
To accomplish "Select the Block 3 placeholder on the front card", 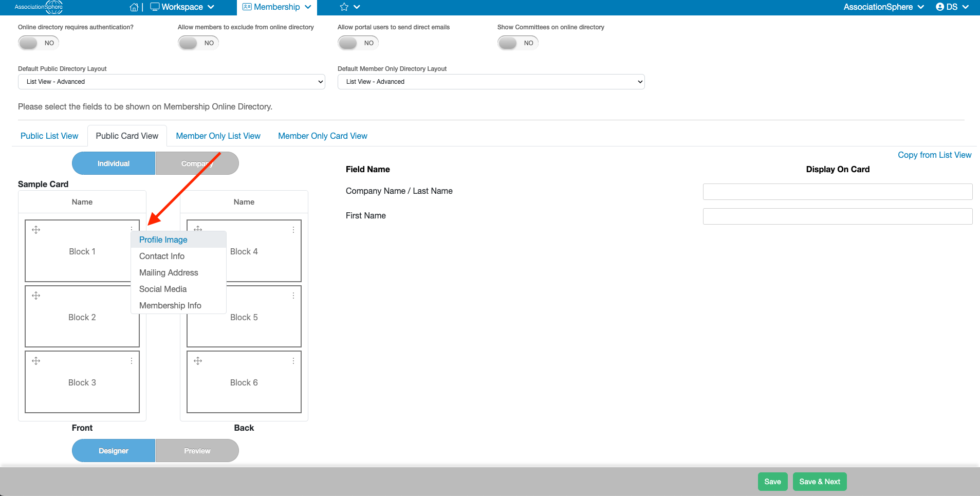I will (82, 382).
